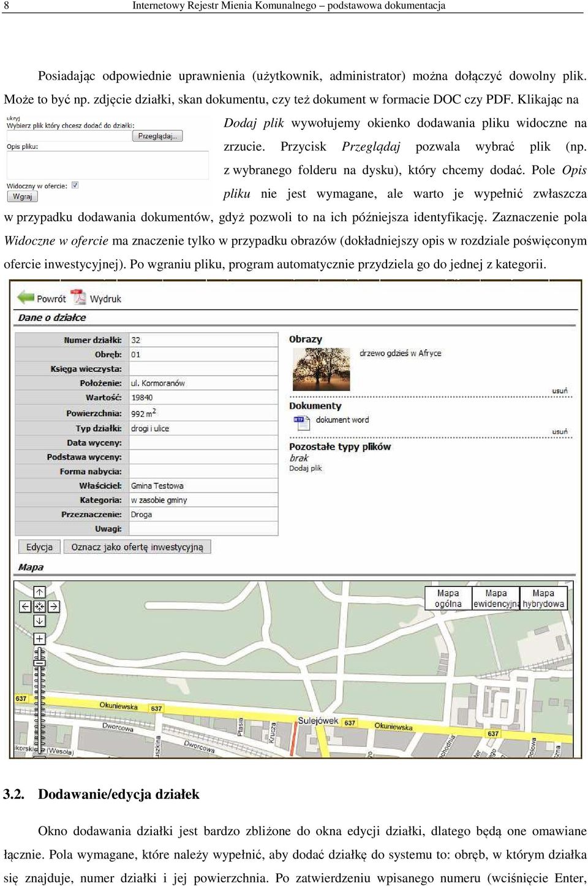Toggle the Widoczny w ofercie checkbox

click(75, 185)
